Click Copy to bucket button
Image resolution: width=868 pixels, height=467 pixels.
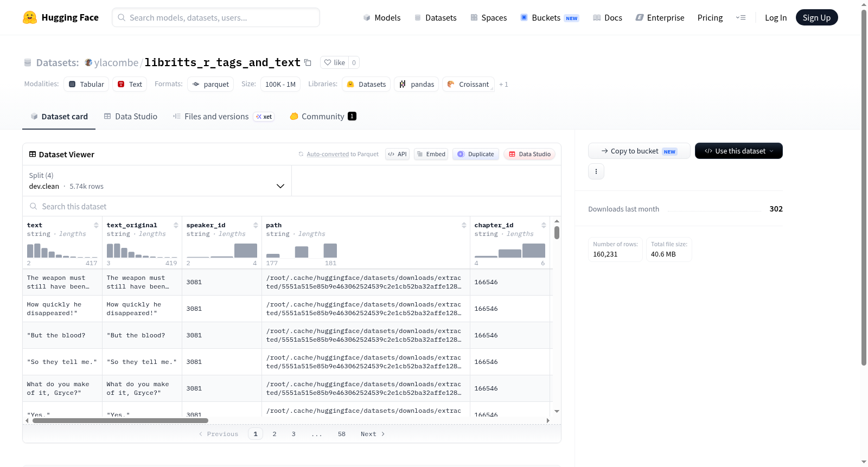[639, 151]
